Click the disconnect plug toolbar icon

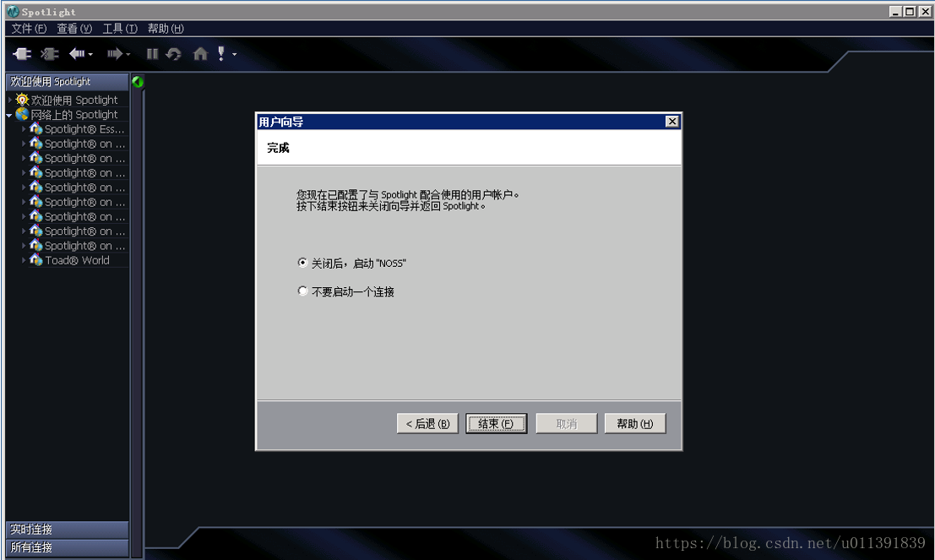tap(50, 54)
